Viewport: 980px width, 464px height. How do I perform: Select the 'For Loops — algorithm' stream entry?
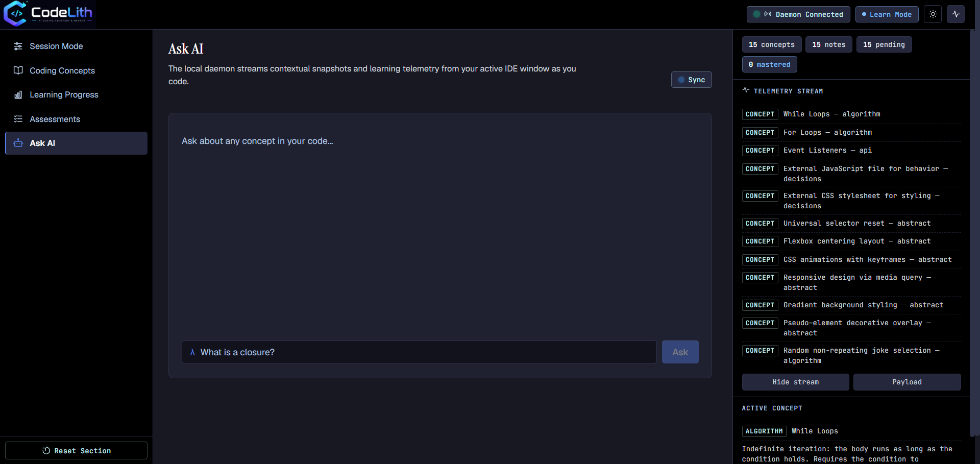click(x=851, y=133)
